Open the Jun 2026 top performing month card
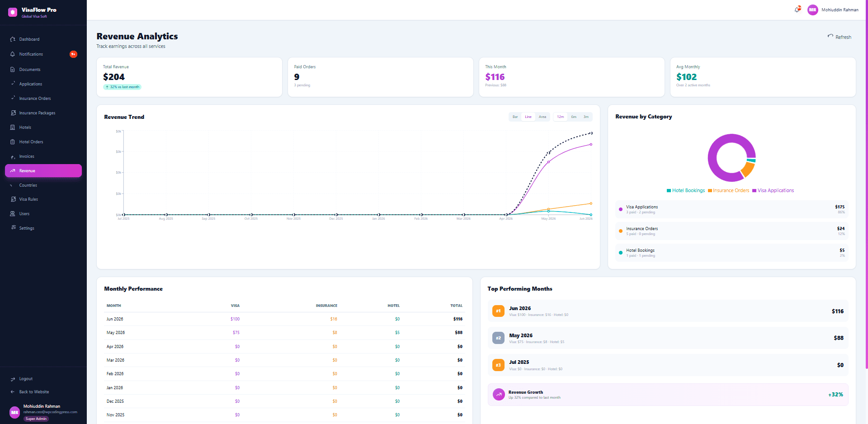The height and width of the screenshot is (424, 868). [668, 311]
